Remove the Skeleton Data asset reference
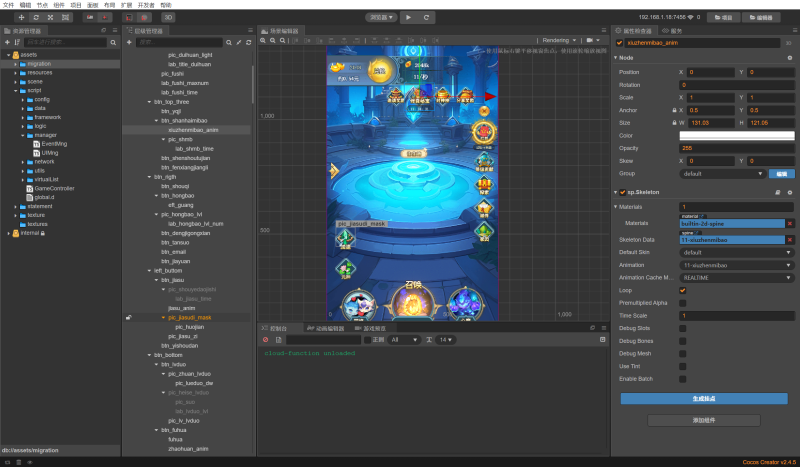Image resolution: width=800 pixels, height=467 pixels. point(790,240)
